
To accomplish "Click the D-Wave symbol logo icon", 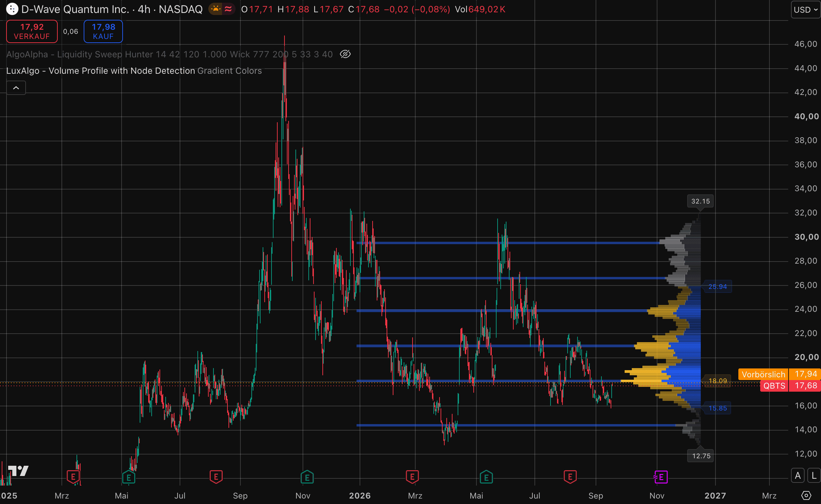I will 12,9.
